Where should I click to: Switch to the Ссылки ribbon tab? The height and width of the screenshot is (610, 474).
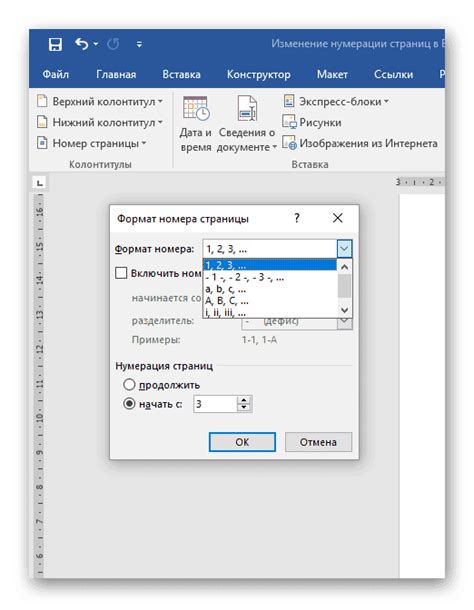coord(393,74)
